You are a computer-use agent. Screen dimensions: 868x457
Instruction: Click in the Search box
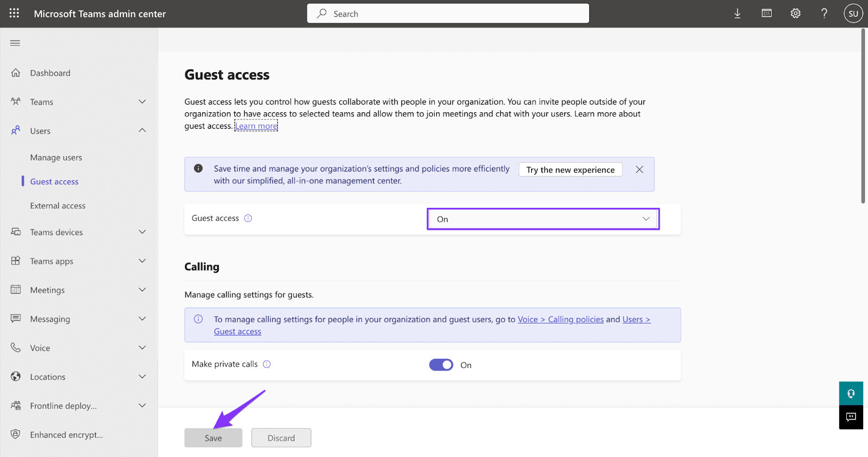point(448,14)
